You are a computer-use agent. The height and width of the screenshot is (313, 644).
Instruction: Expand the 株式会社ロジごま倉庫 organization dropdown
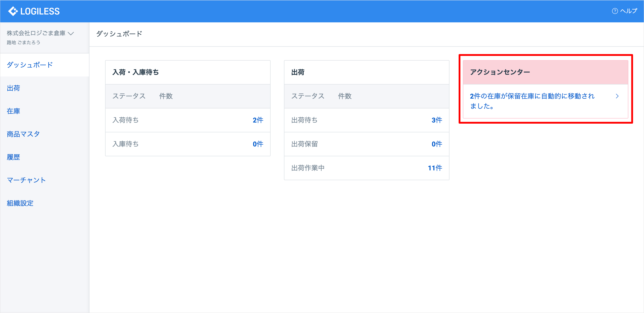[40, 33]
